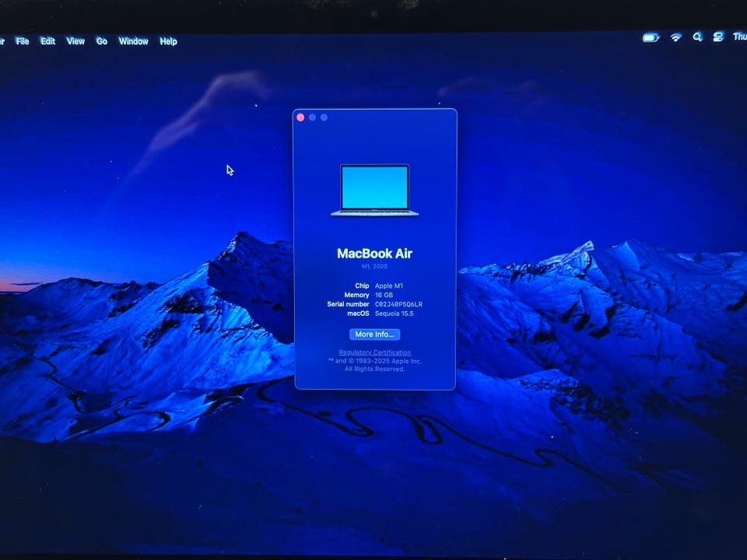The width and height of the screenshot is (747, 560).
Task: Open the Help menu
Action: click(x=168, y=41)
